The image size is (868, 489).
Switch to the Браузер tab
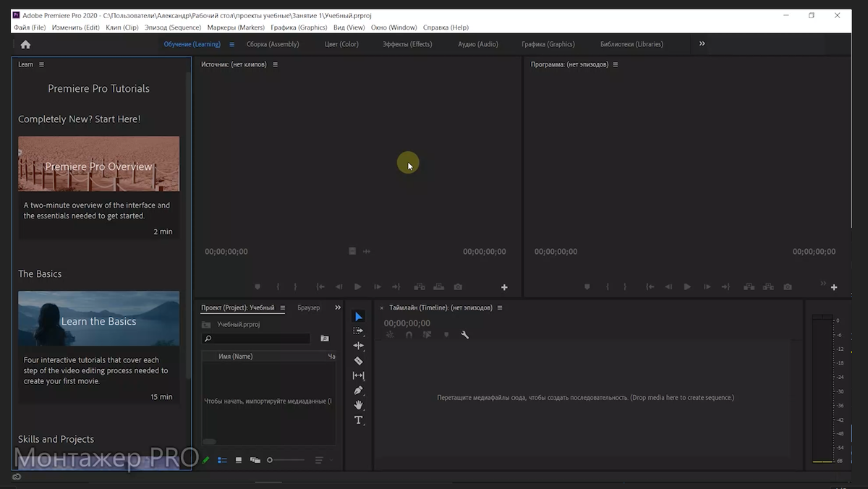(309, 308)
